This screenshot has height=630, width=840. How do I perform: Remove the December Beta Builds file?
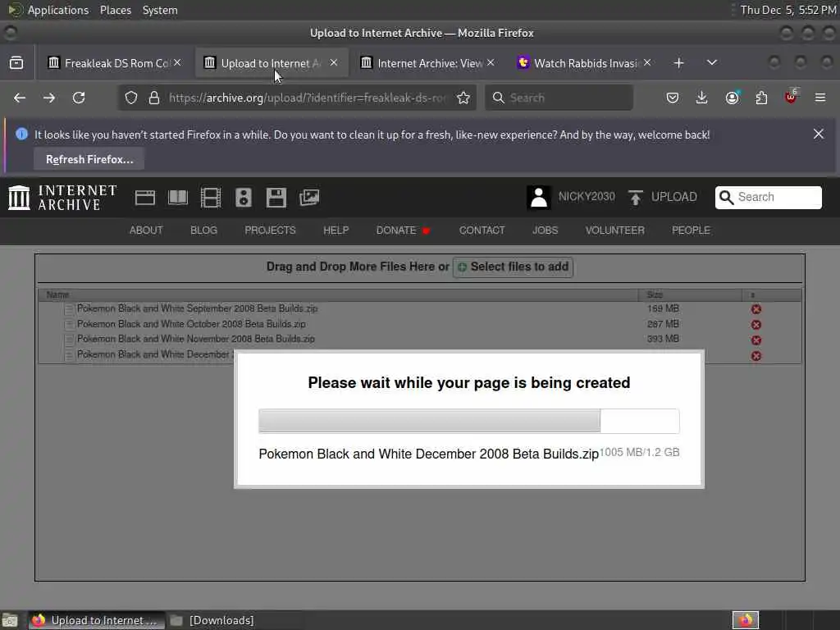click(756, 356)
